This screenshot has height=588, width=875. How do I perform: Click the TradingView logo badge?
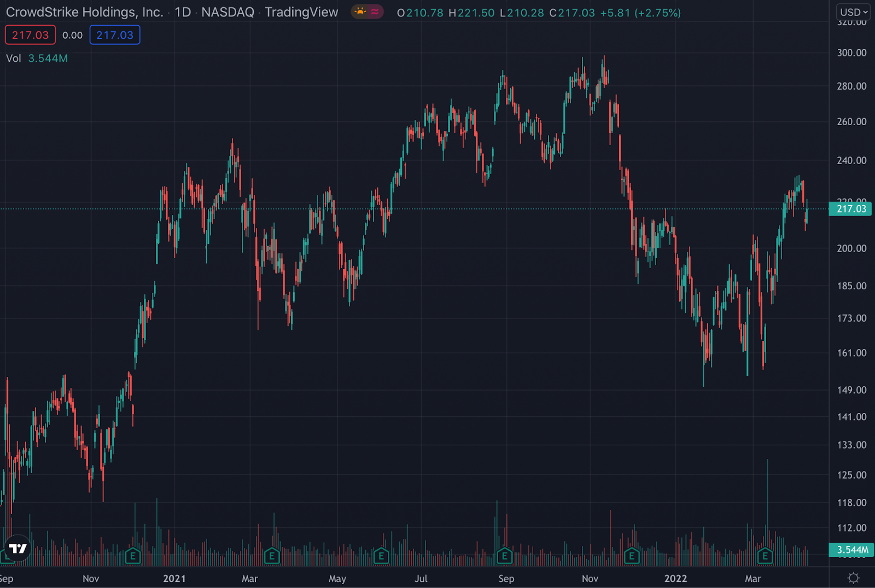17,548
